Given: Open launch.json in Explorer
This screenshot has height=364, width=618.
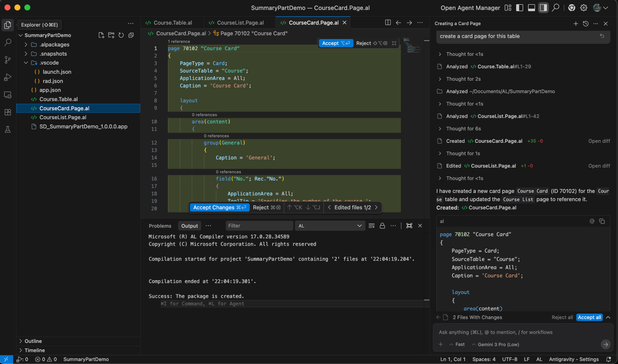Looking at the screenshot, I should tap(57, 72).
